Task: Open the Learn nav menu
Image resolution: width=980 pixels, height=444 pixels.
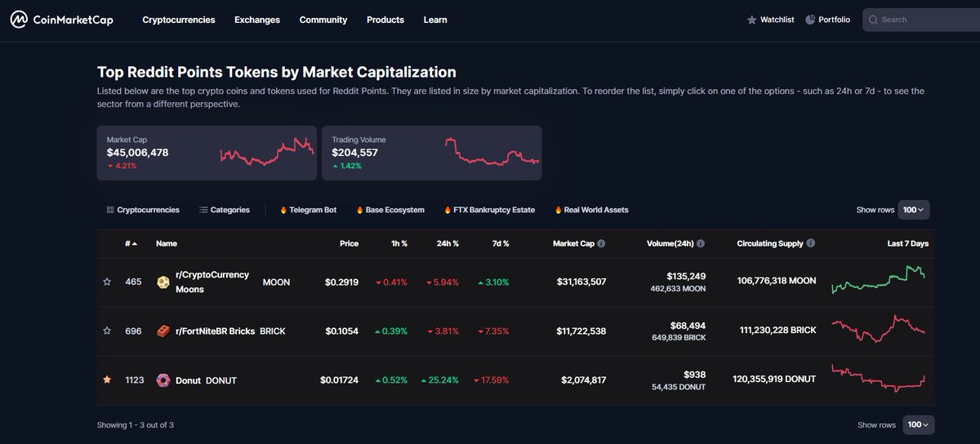Action: pos(435,20)
